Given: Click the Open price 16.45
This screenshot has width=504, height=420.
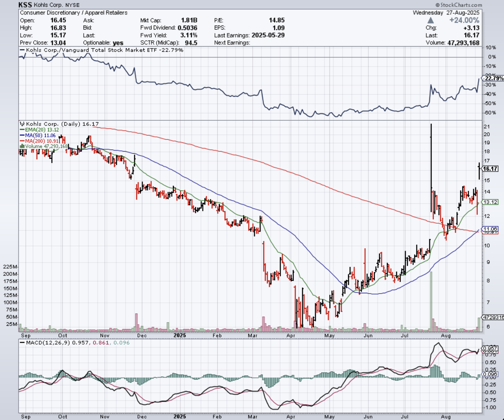Looking at the screenshot, I should [x=58, y=20].
